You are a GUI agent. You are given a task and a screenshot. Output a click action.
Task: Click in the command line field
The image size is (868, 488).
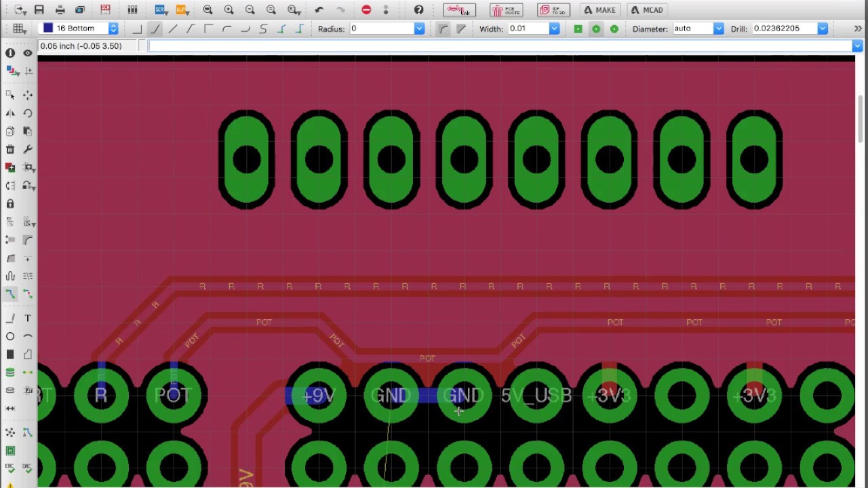(x=500, y=46)
